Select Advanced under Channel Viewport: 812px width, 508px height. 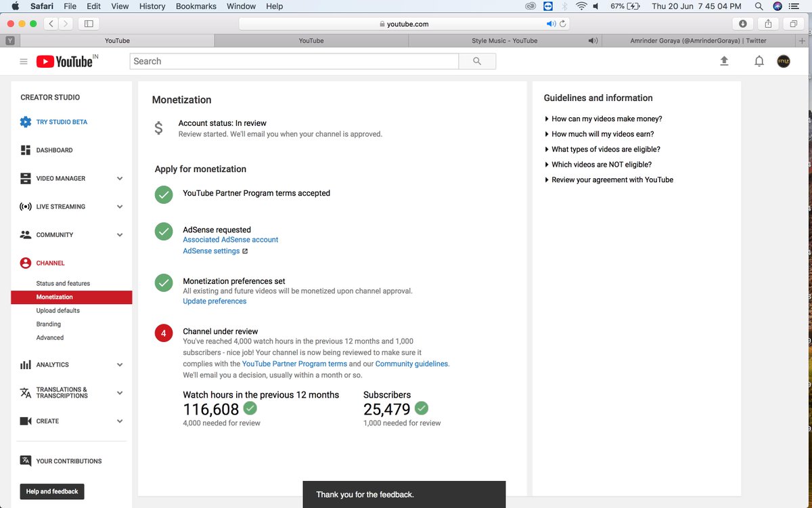[50, 337]
